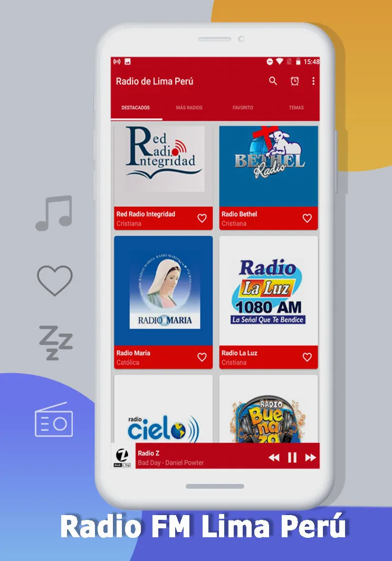392x561 pixels.
Task: Favorite Red Radio Integridad with heart
Action: 202,218
